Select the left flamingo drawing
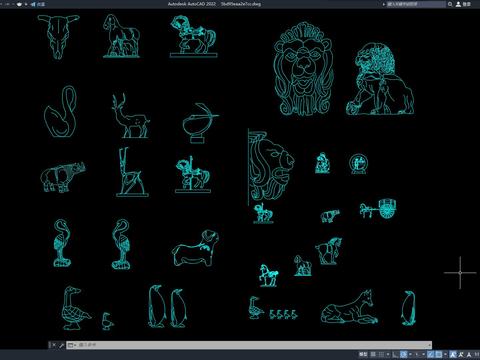This screenshot has height=360, width=480. [x=62, y=243]
